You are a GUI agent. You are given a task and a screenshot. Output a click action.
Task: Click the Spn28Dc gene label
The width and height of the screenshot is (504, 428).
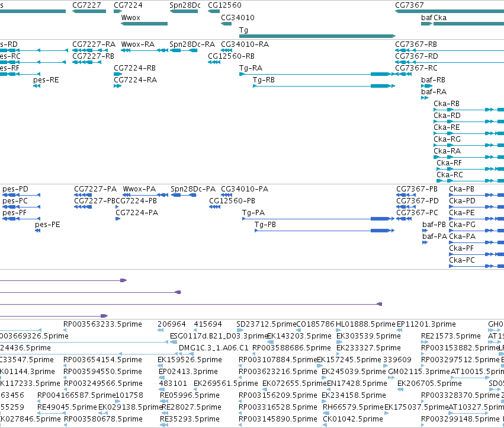coord(185,5)
